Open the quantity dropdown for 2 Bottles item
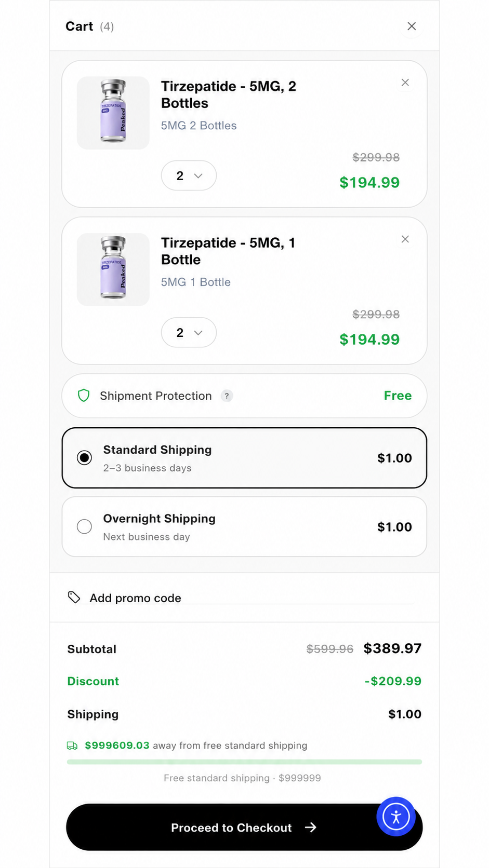Screen dimensions: 489x868 point(189,175)
